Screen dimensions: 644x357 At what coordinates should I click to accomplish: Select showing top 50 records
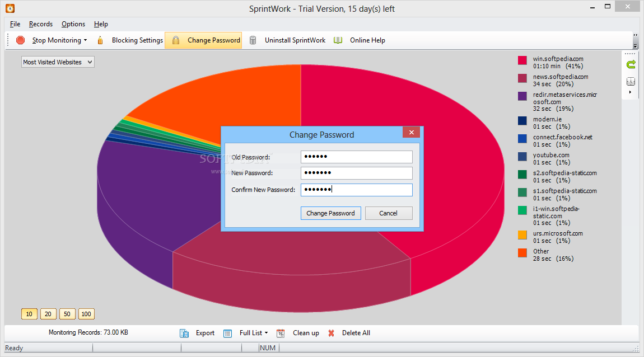[67, 314]
